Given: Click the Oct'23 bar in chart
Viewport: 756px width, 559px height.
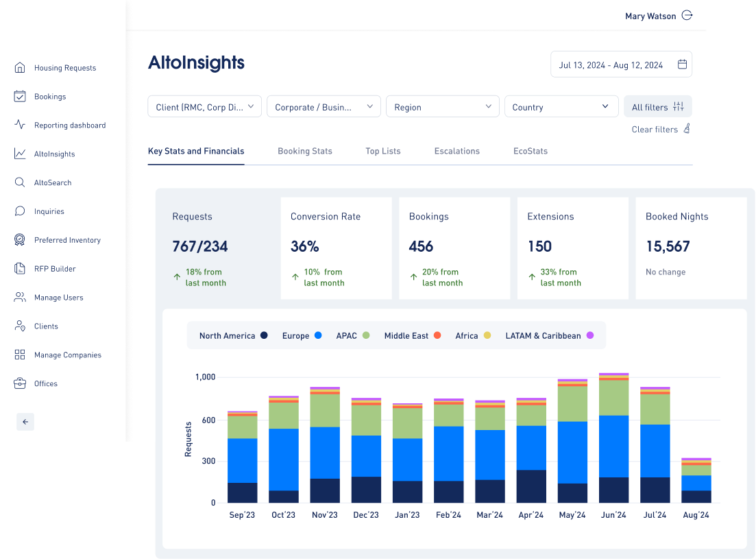Looking at the screenshot, I should tap(284, 449).
